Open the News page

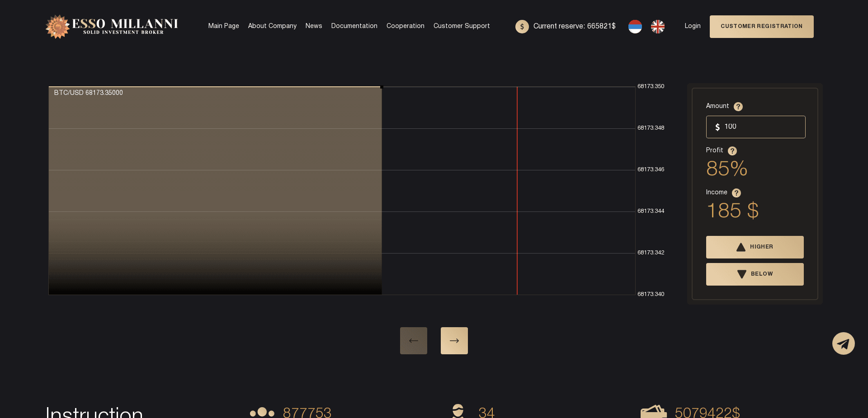coord(314,26)
